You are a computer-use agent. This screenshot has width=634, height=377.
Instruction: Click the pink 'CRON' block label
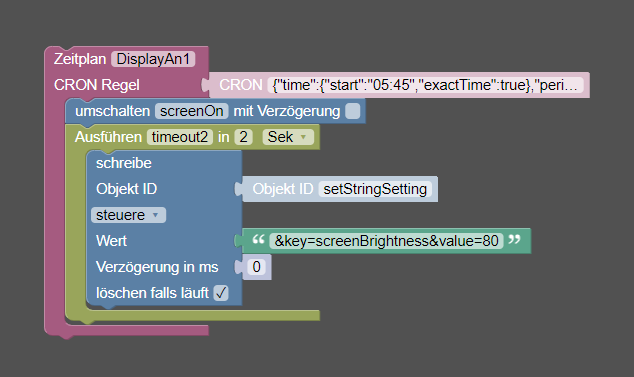tap(241, 85)
